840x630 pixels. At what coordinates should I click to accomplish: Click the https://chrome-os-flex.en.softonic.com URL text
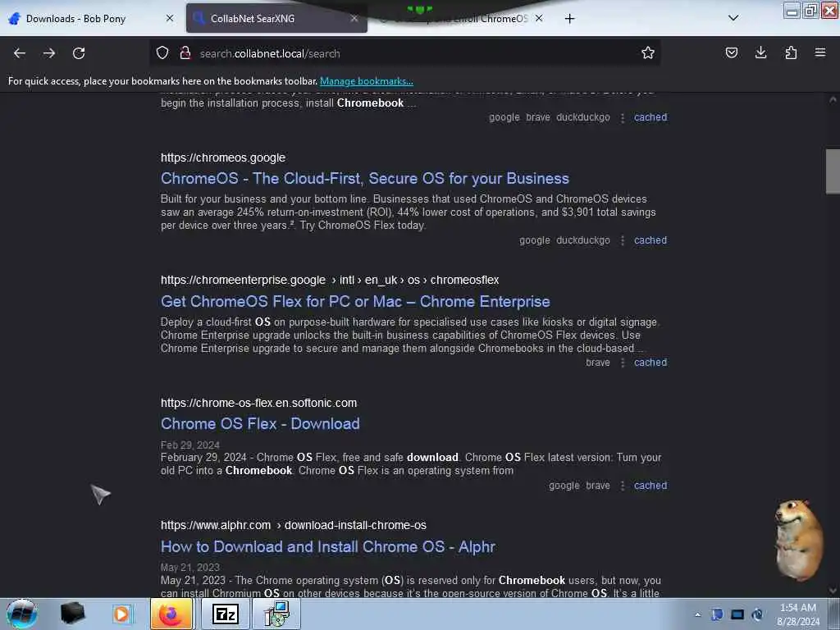point(258,403)
